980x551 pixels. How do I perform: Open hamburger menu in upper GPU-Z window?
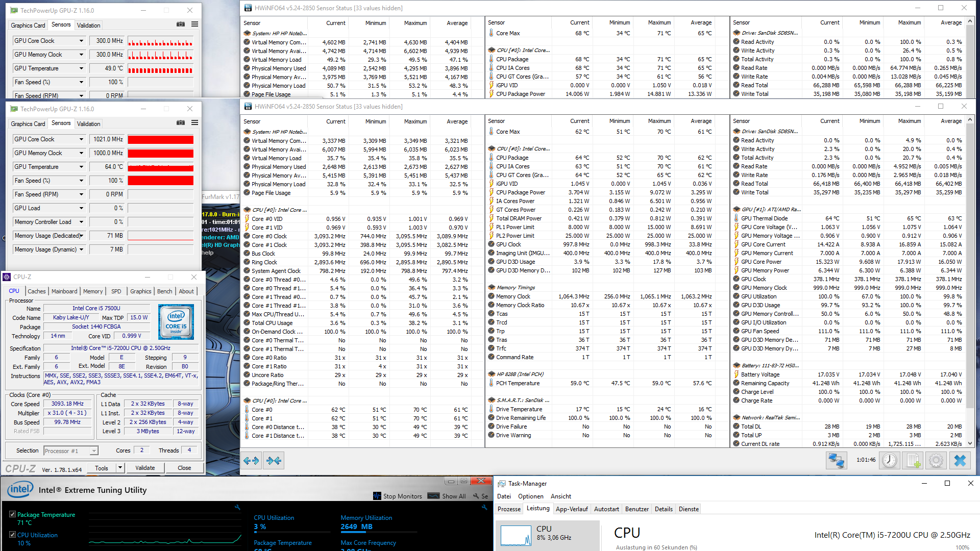pyautogui.click(x=194, y=24)
